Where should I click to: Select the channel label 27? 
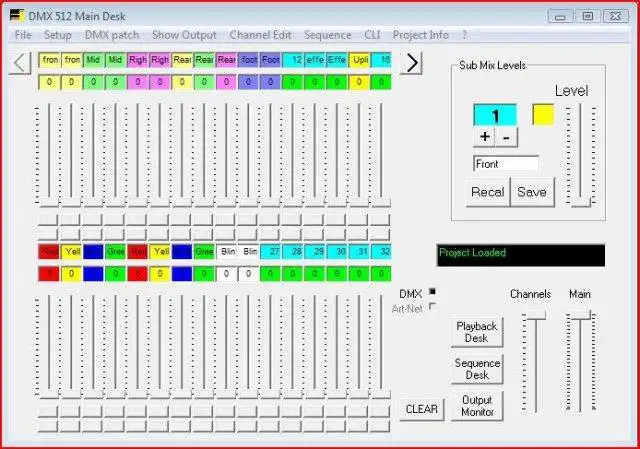coord(270,251)
